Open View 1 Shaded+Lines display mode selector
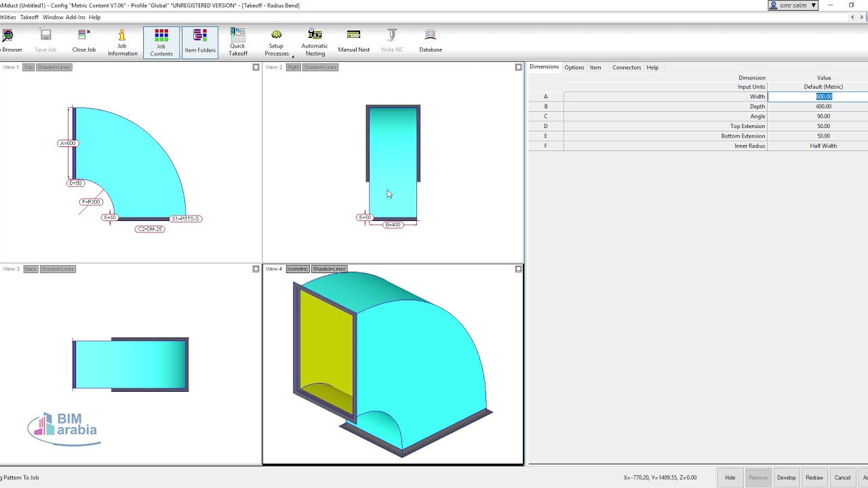 point(54,67)
